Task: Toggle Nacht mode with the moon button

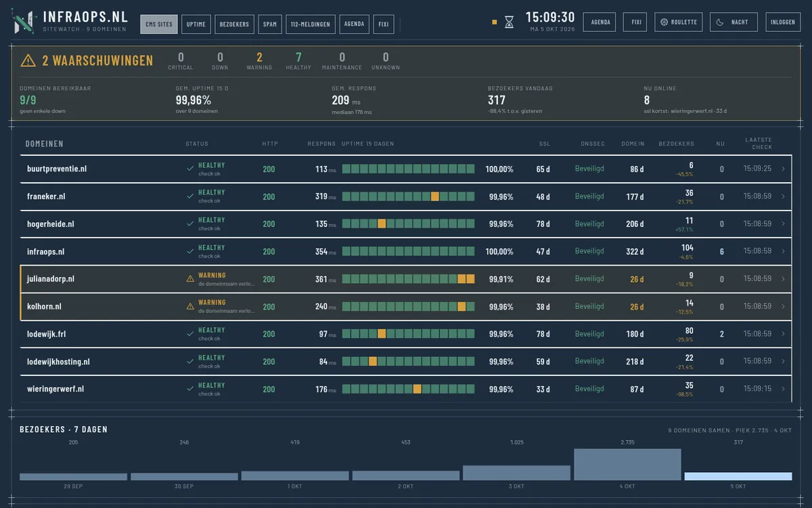Action: [733, 22]
